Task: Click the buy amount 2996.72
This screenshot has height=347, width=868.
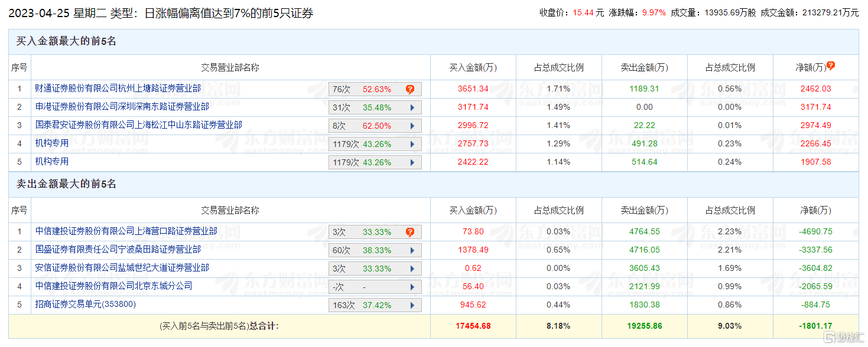Action: click(473, 126)
